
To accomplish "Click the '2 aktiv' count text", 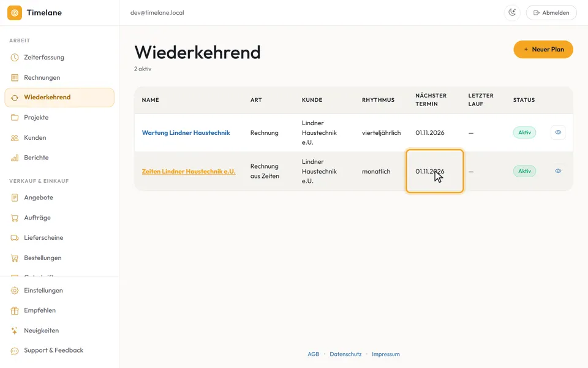I will (143, 69).
